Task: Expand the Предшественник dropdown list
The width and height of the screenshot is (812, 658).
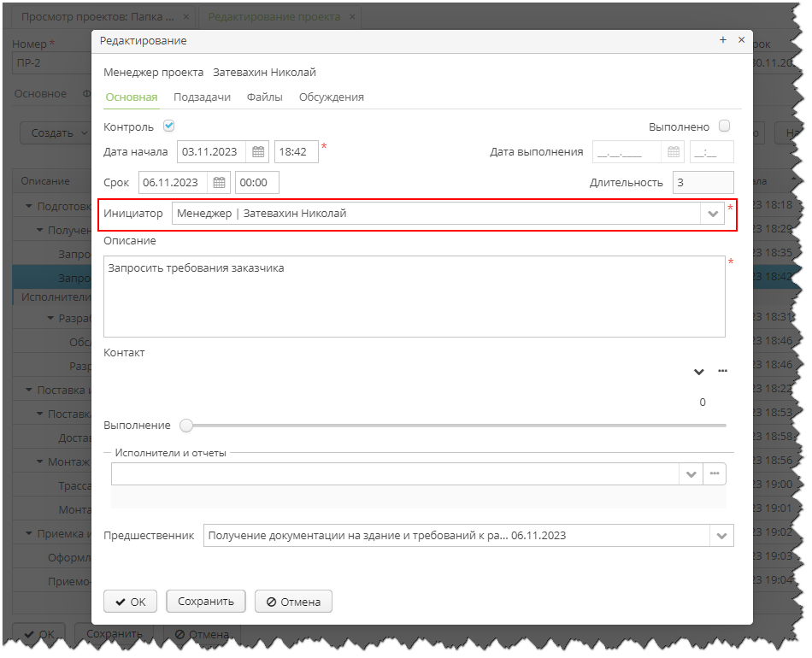Action: point(722,536)
